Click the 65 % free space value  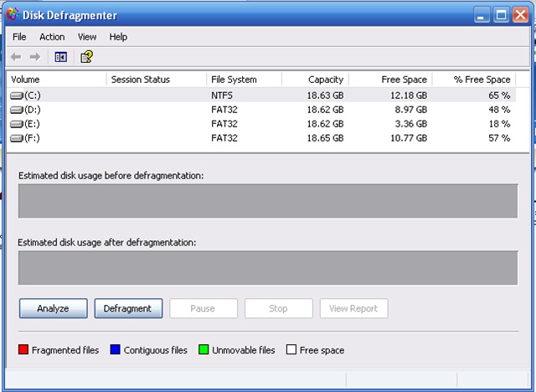(x=499, y=95)
